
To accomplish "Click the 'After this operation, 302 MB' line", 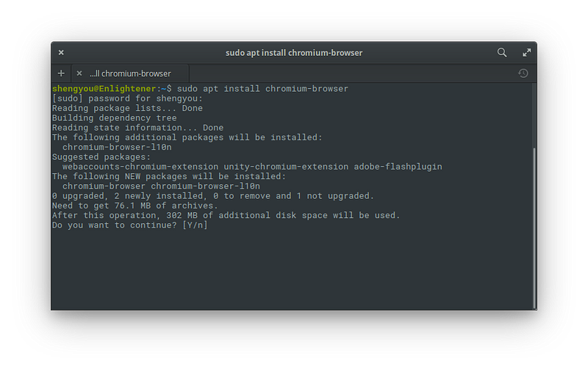I will (x=225, y=215).
